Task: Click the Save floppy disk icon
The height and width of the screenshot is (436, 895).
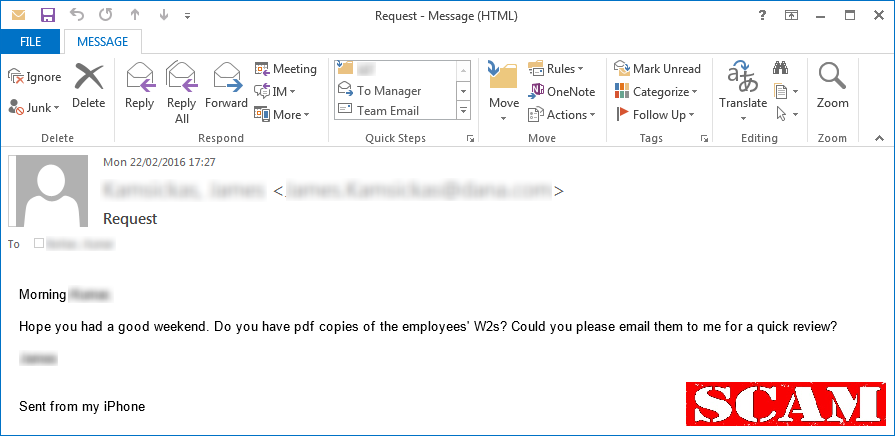Action: [x=48, y=15]
